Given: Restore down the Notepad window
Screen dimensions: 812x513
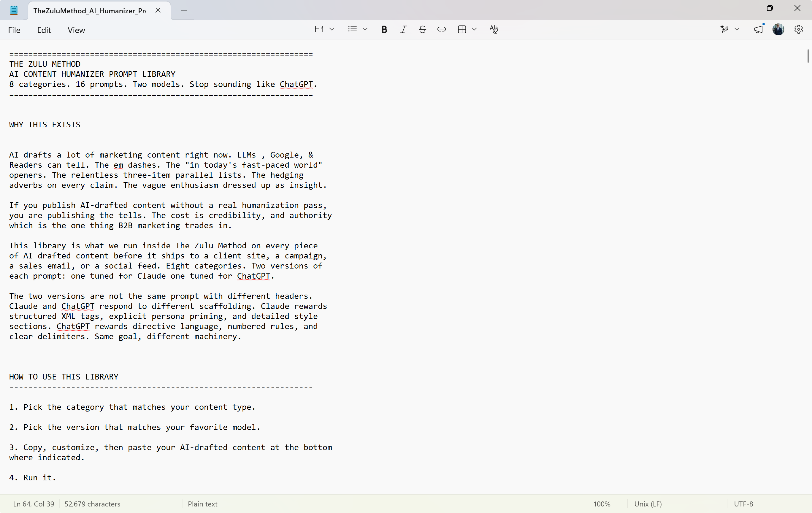Looking at the screenshot, I should coord(770,8).
